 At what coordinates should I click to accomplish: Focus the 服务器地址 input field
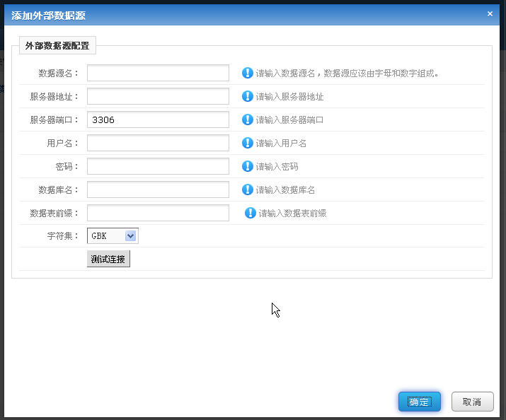(158, 96)
